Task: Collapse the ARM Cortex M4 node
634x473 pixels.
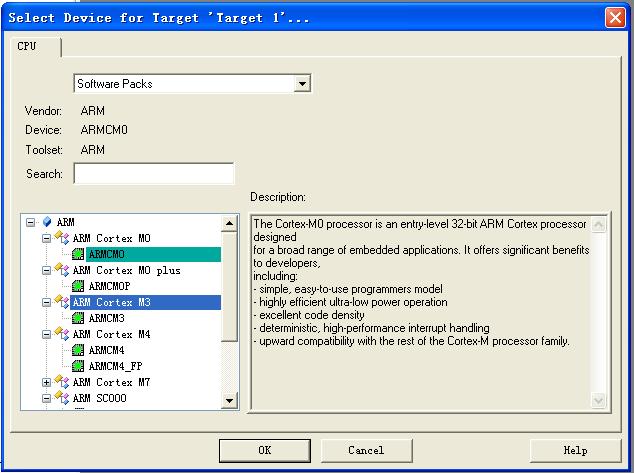Action: (x=46, y=334)
